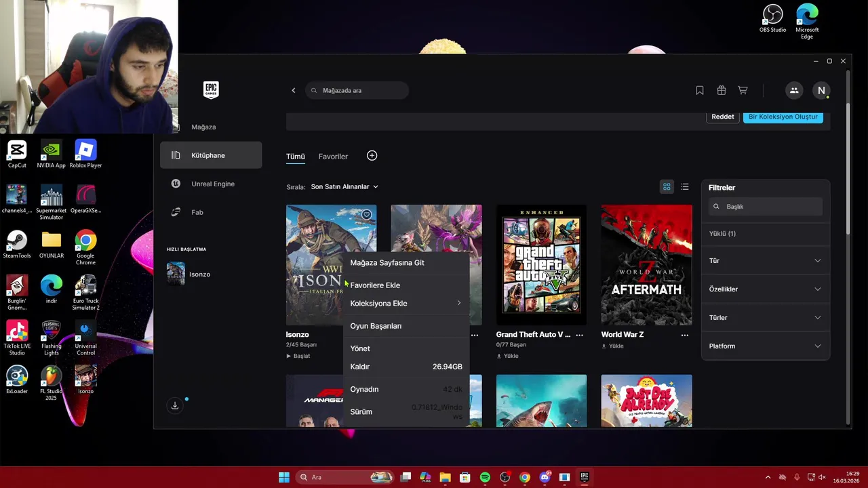Expand Koleksiyona Ekle submenu
The image size is (868, 488).
pyautogui.click(x=406, y=304)
